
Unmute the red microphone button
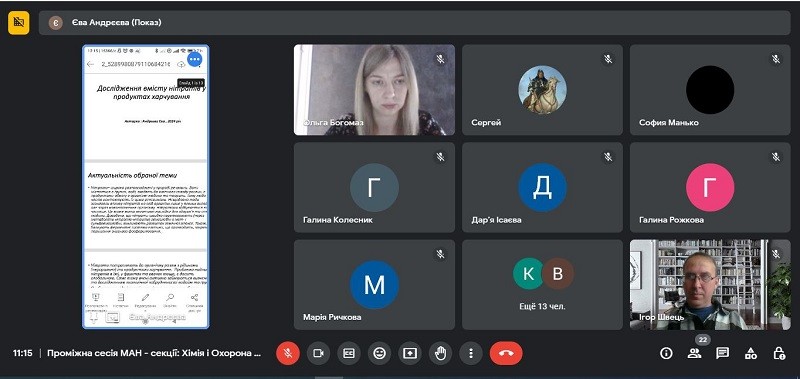[x=288, y=353]
